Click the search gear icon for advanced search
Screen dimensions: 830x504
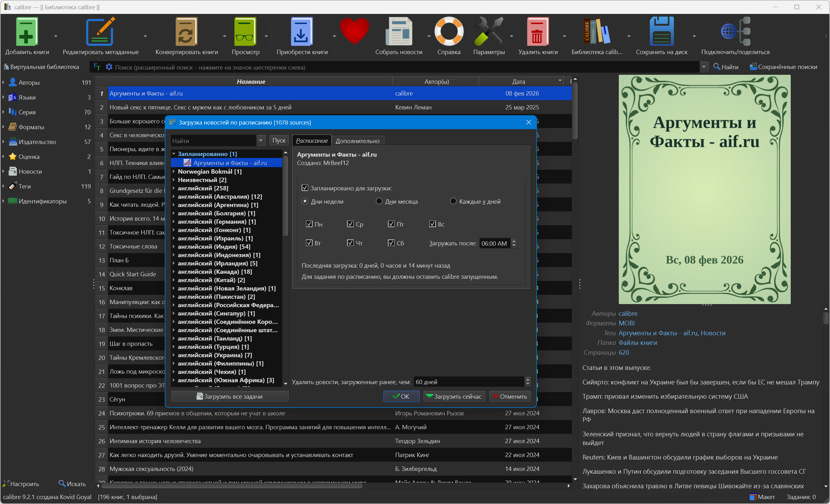click(x=109, y=67)
